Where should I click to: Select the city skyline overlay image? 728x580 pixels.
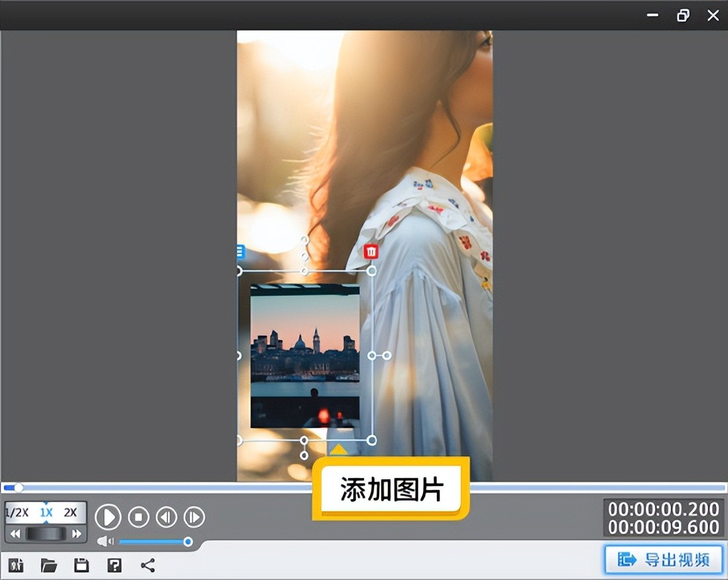pyautogui.click(x=305, y=356)
